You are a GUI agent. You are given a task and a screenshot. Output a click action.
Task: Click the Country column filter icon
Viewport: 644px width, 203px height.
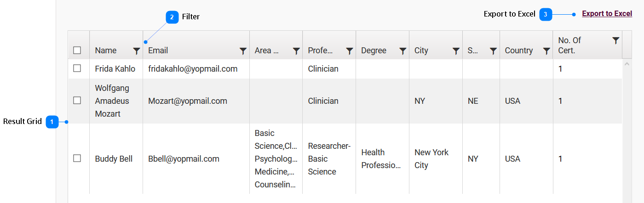tap(546, 51)
